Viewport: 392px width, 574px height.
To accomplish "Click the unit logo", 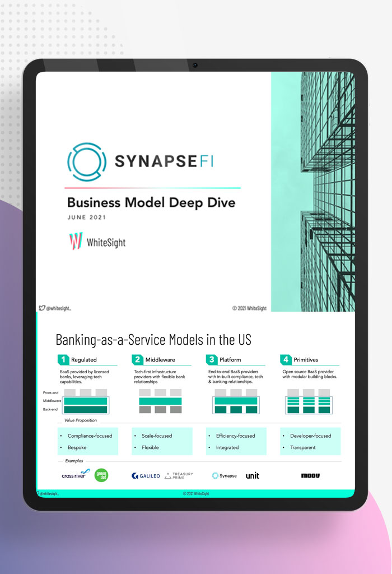I will tap(253, 475).
